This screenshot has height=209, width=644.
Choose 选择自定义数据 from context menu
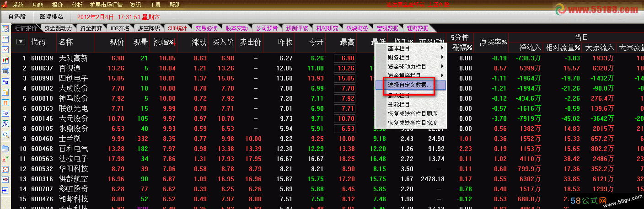pos(410,85)
